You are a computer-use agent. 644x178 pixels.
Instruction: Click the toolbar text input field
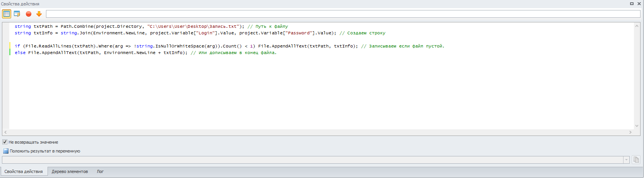[343, 14]
